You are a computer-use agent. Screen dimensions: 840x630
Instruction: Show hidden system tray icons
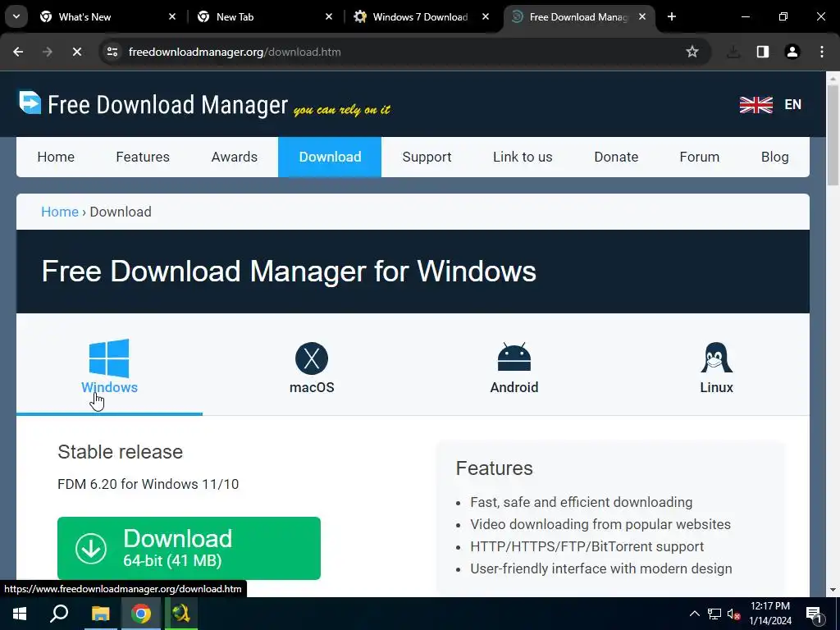click(x=694, y=614)
